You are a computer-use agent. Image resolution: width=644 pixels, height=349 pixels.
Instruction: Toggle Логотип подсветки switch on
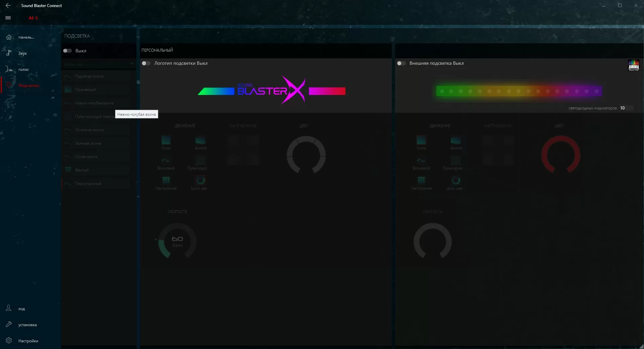[146, 63]
